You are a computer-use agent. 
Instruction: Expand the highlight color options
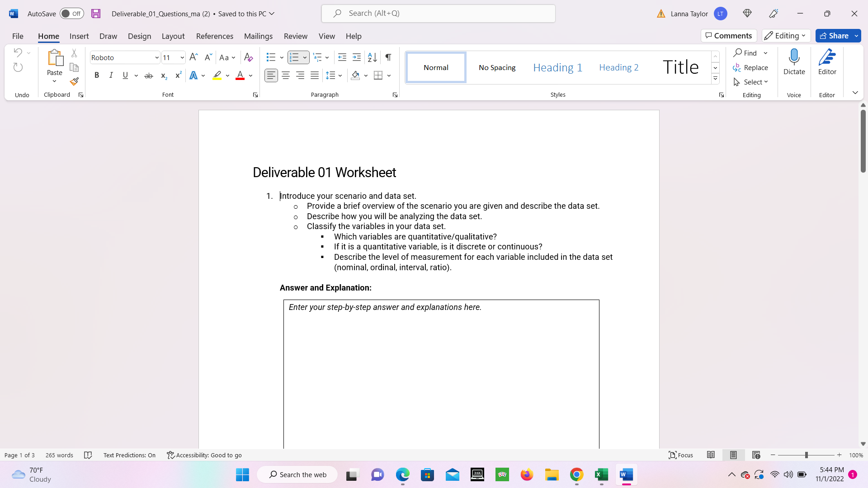(x=227, y=75)
